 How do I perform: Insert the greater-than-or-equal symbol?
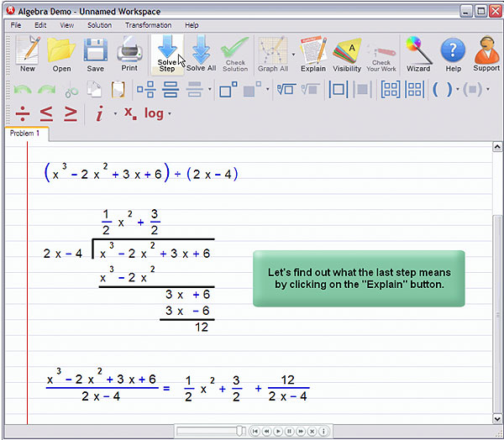pos(71,113)
